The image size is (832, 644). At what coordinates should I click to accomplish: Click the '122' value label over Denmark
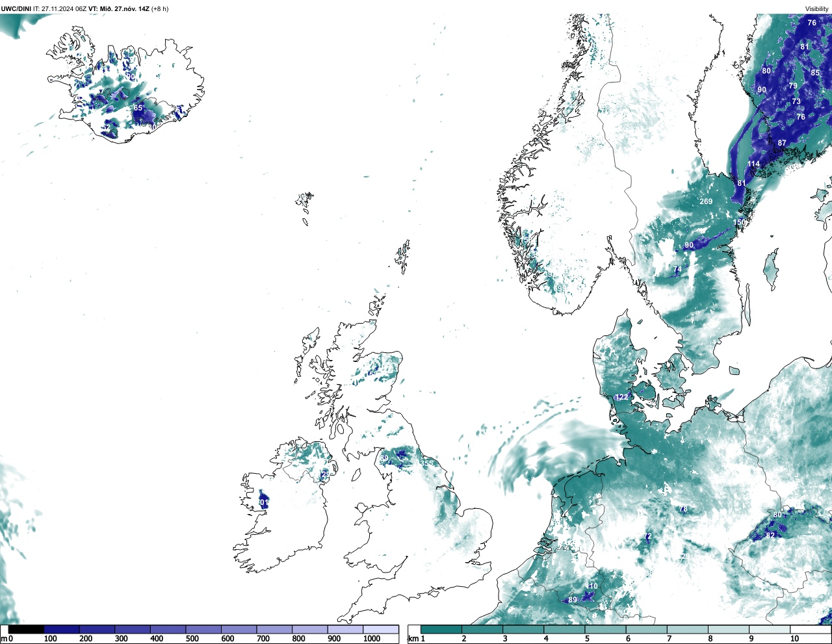click(622, 397)
